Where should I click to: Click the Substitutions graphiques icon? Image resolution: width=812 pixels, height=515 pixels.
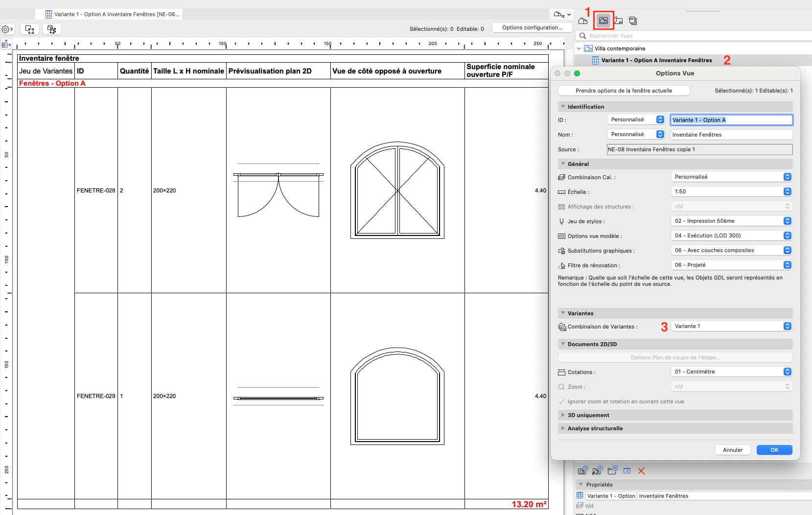tap(562, 251)
